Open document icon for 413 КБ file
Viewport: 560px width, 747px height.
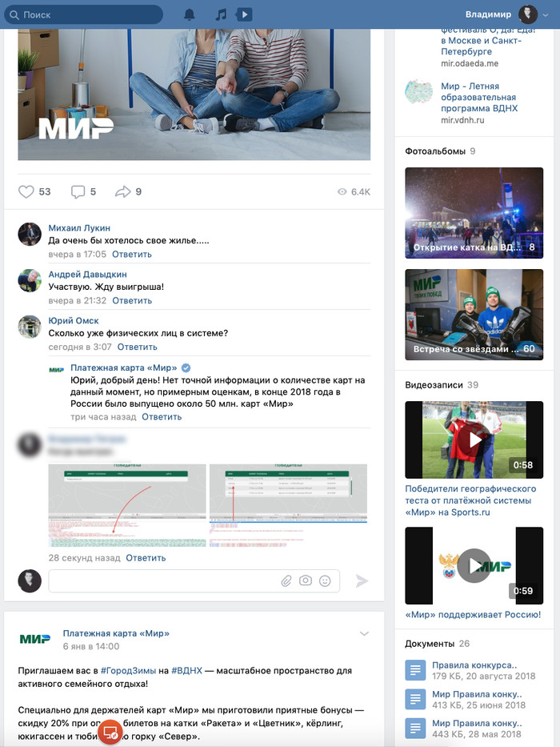415,699
